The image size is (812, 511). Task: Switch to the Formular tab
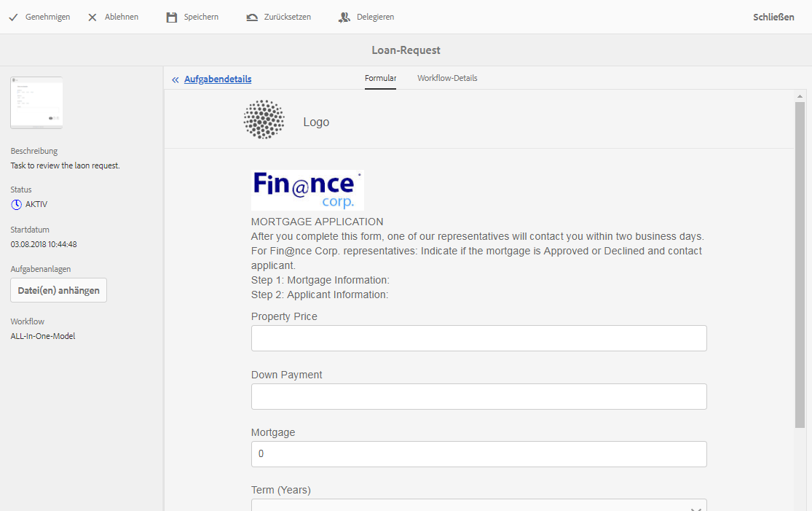click(380, 78)
